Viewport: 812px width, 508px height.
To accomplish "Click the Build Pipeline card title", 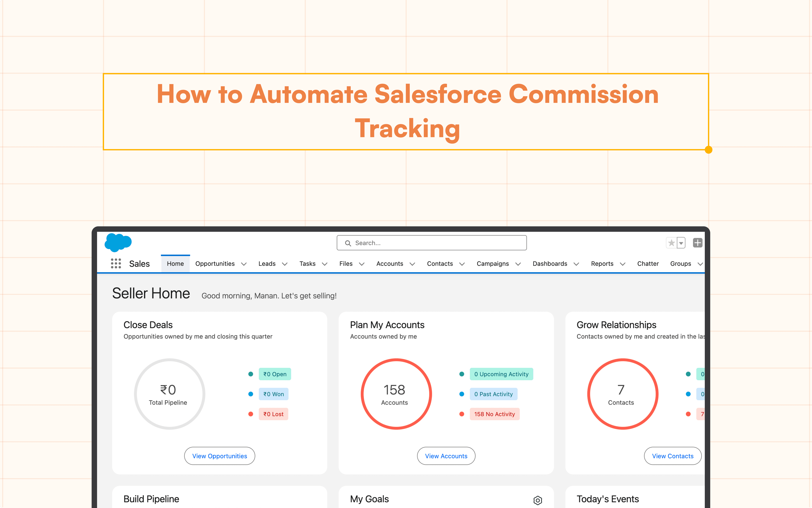I will (x=151, y=499).
